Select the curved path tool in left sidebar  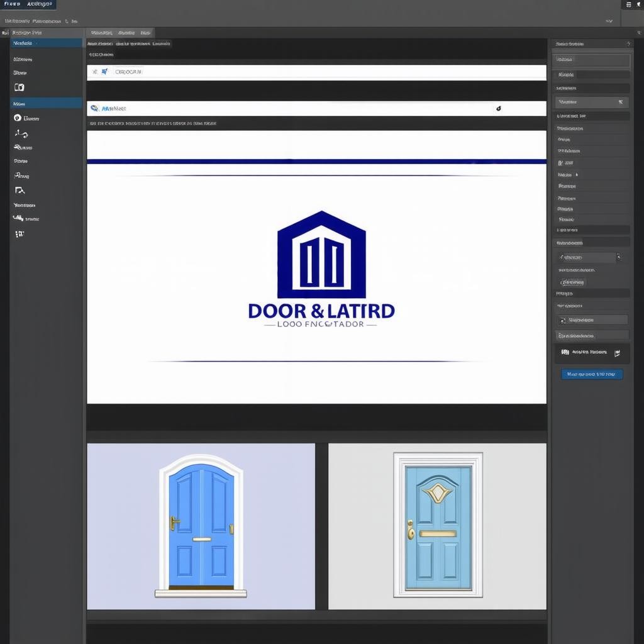coord(21,133)
